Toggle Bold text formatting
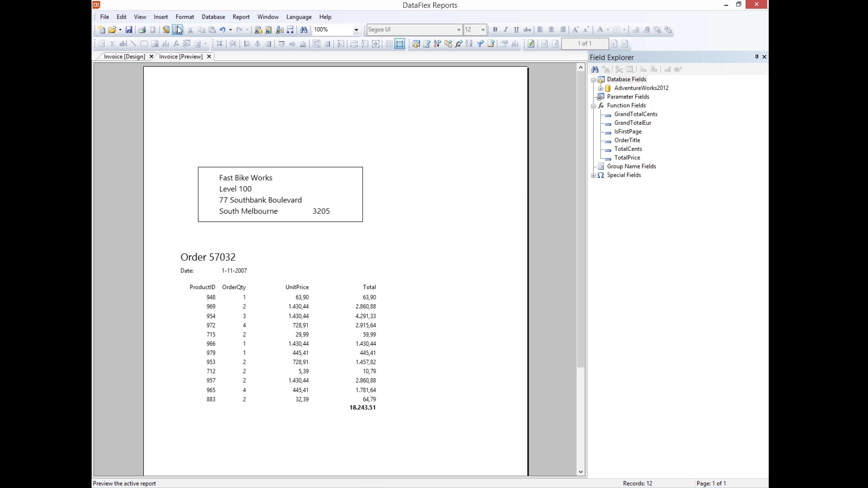868x488 pixels. coord(495,30)
